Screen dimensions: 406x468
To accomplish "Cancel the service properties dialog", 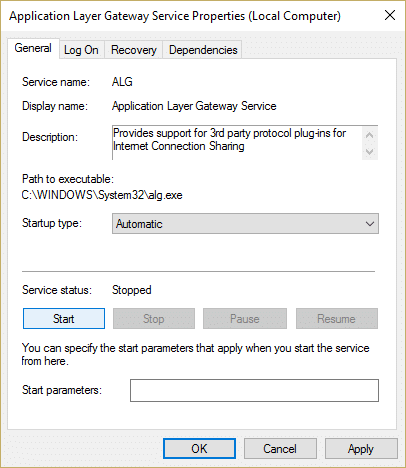I will pos(280,449).
